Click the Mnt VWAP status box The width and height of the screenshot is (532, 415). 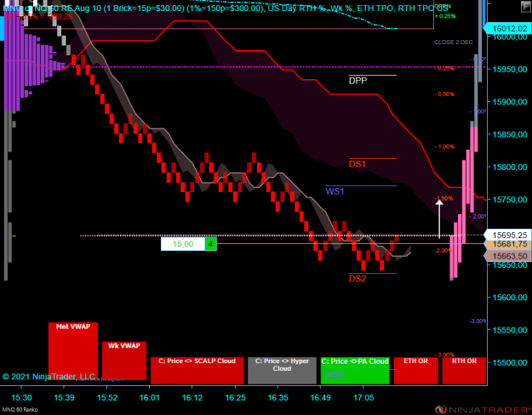pyautogui.click(x=73, y=351)
